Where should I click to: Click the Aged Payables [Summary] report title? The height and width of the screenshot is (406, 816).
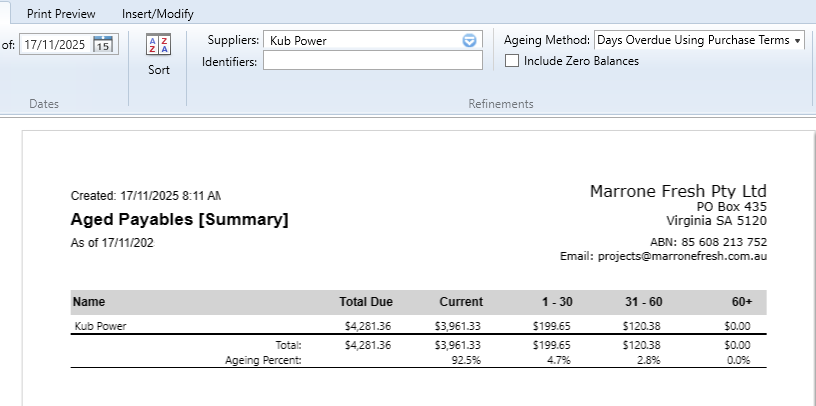(x=179, y=220)
